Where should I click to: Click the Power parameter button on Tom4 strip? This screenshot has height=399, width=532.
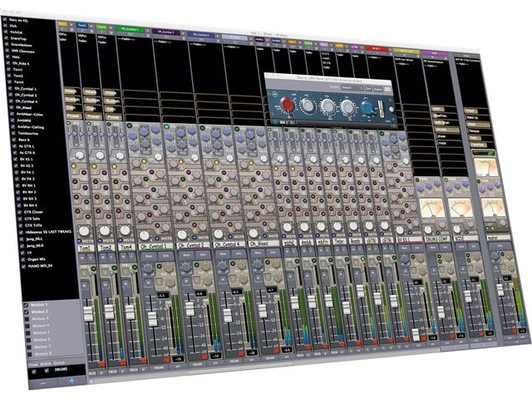tap(113, 117)
